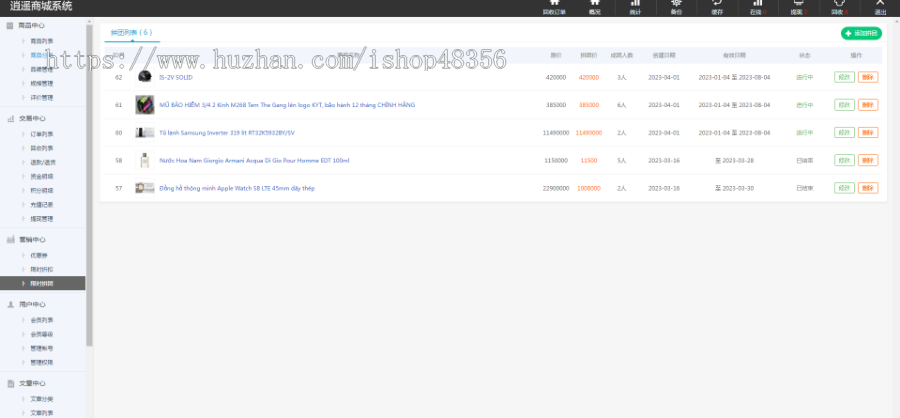The height and width of the screenshot is (418, 900).
Task: Open the Đồng hồ Apple Watch S8 link
Action: (x=236, y=188)
